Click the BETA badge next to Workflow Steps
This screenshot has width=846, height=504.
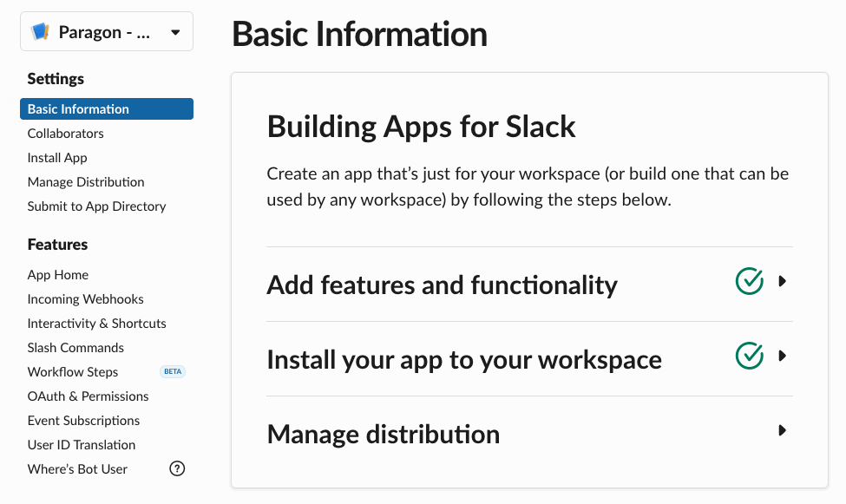pos(173,371)
